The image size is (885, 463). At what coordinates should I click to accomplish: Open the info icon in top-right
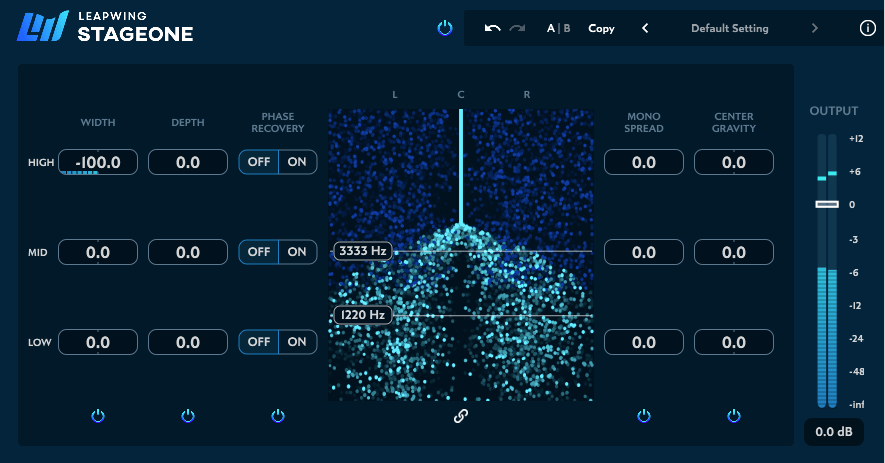click(x=867, y=28)
